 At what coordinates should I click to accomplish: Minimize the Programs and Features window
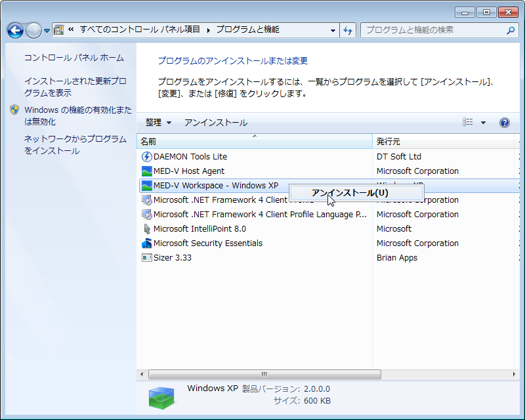click(x=465, y=12)
